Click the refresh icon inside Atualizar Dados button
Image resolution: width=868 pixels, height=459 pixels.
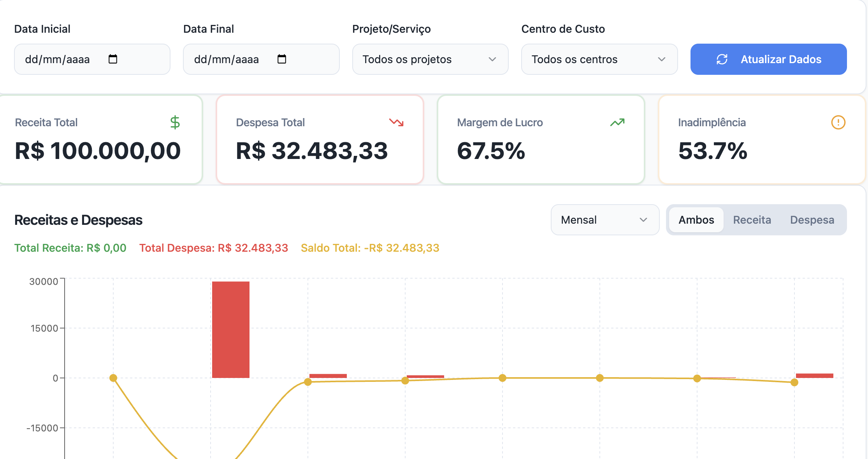pyautogui.click(x=722, y=59)
